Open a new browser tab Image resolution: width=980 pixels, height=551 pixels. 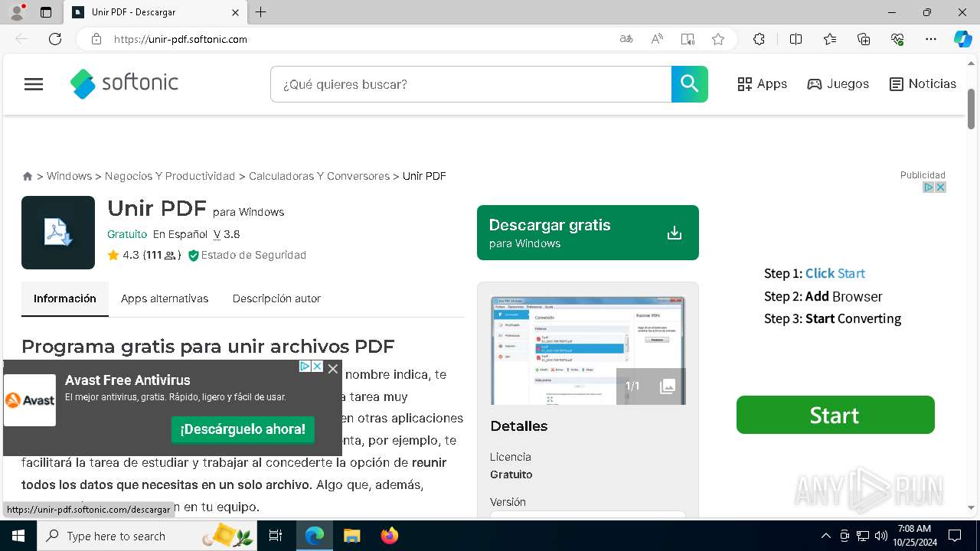261,12
